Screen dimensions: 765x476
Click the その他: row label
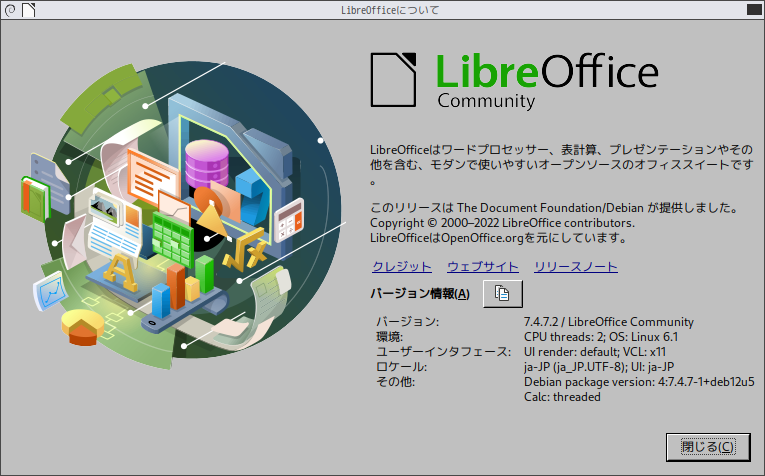(395, 382)
